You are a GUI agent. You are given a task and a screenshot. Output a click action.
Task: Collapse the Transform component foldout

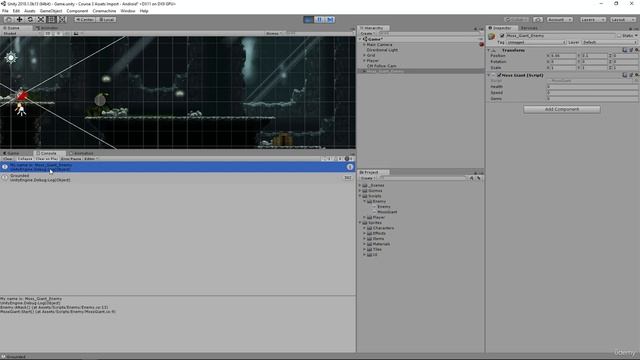(x=489, y=50)
